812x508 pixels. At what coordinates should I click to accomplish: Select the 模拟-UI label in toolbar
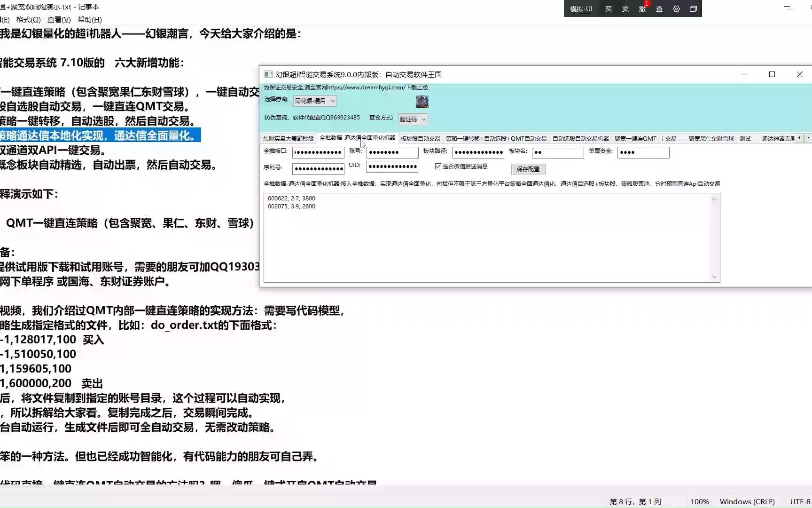point(581,9)
